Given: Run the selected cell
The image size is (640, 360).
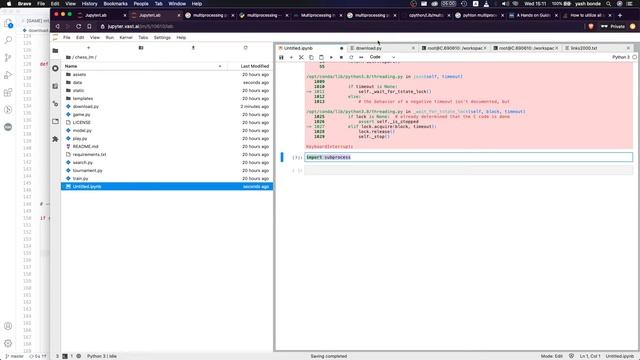Looking at the screenshot, I should coord(331,58).
